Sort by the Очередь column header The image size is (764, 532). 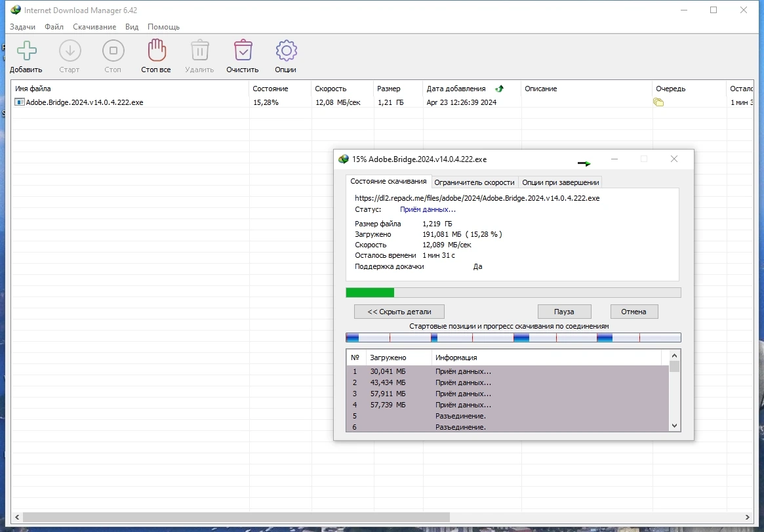[689, 89]
